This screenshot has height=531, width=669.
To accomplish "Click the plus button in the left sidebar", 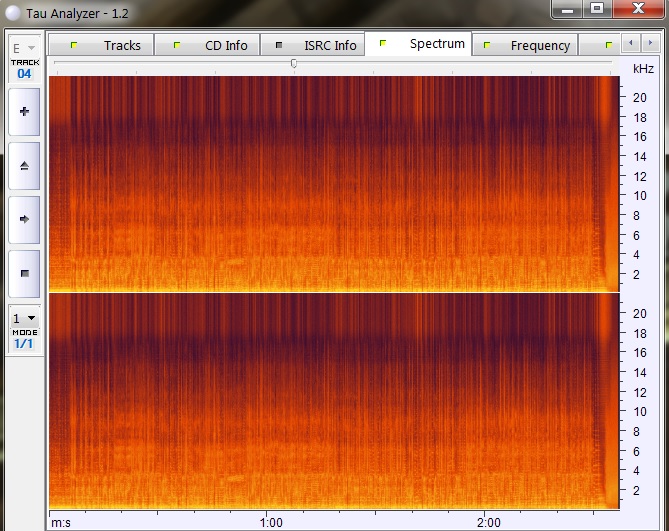I will point(23,112).
